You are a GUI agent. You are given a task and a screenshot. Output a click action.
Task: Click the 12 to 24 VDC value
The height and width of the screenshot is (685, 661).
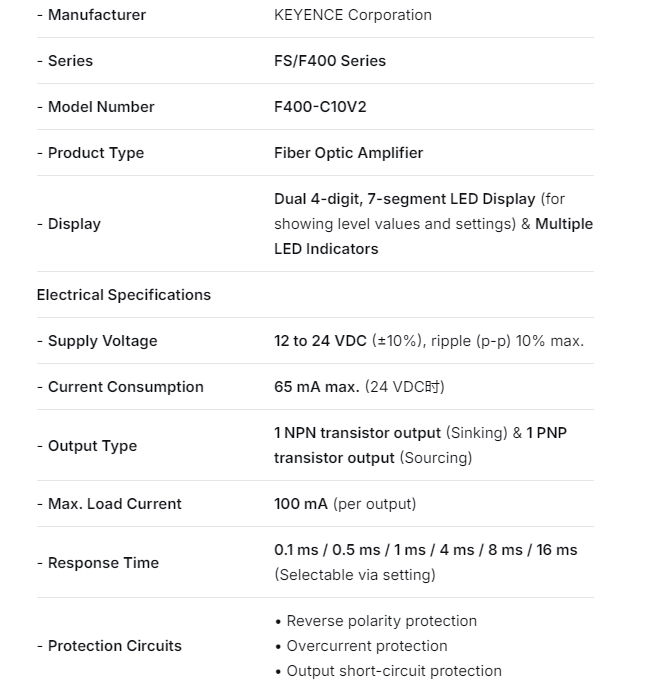coord(321,341)
